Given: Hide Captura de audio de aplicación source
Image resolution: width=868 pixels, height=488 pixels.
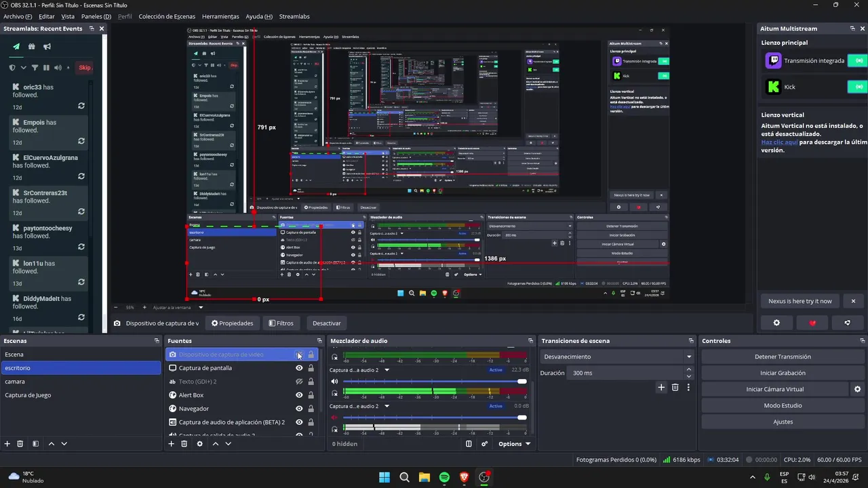Looking at the screenshot, I should coord(299,422).
